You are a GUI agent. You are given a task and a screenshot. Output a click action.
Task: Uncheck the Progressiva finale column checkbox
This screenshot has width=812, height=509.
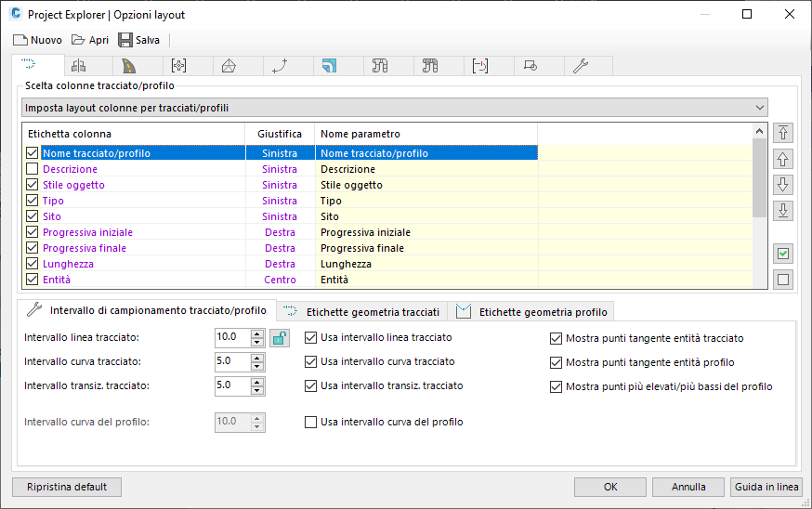33,247
